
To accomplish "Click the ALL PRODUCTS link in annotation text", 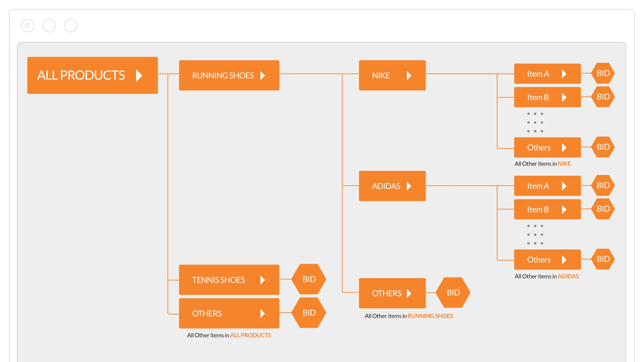I will pos(250,335).
